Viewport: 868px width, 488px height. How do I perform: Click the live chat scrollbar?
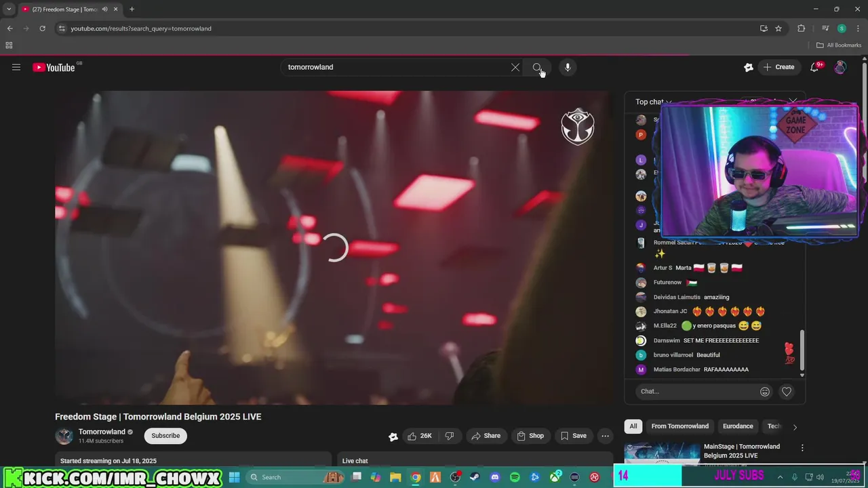pos(802,350)
